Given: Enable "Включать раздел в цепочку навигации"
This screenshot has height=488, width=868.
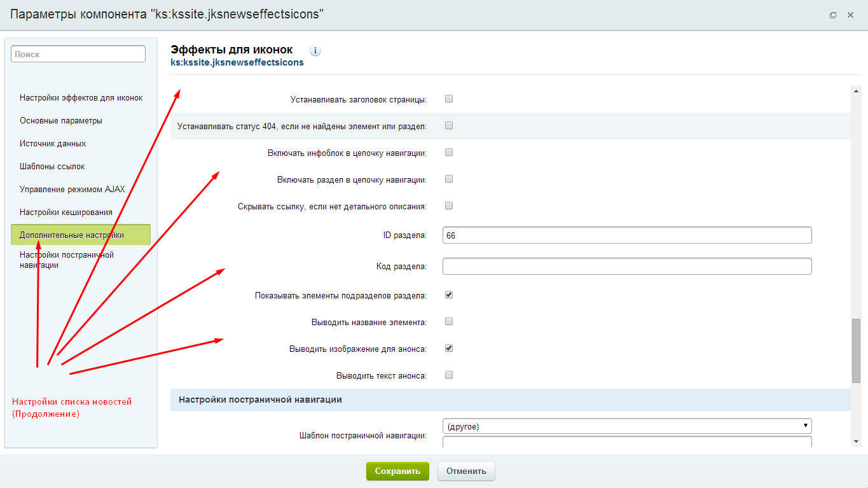Looking at the screenshot, I should pos(448,179).
